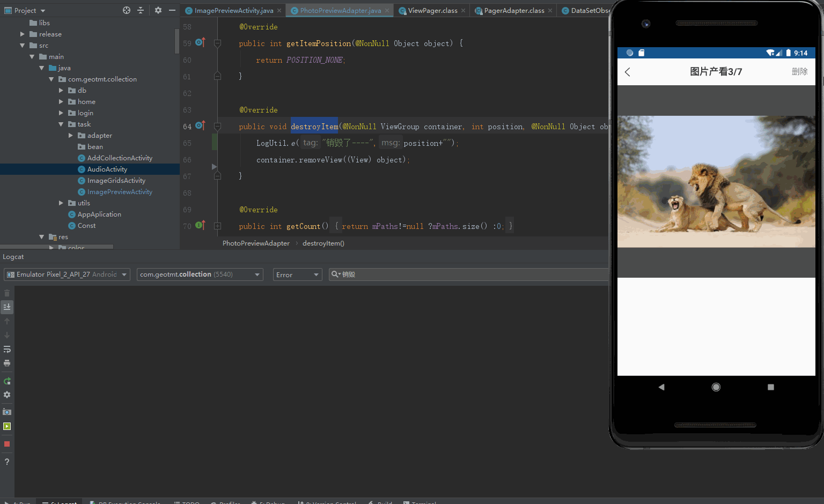Open the Project panel settings gear

point(158,10)
